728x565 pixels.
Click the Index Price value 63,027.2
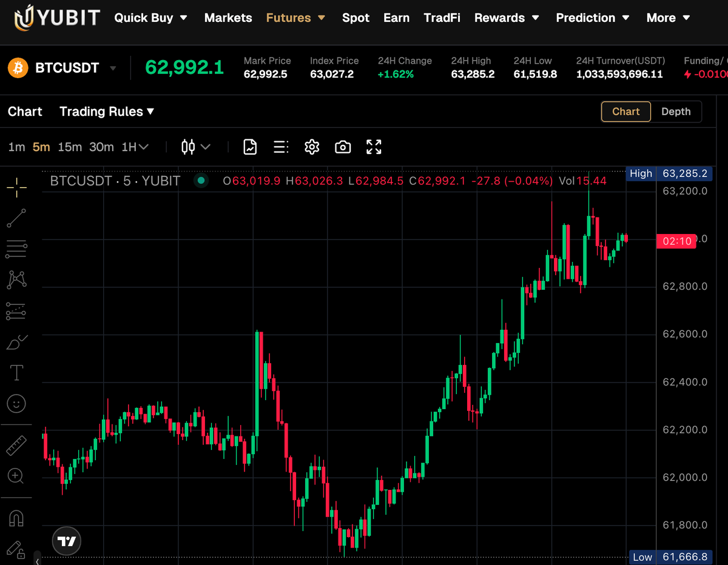(332, 75)
